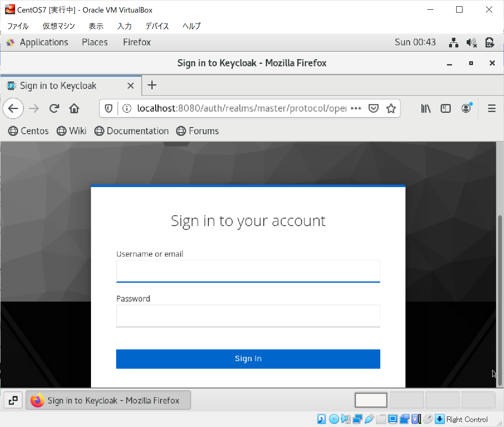Bookmark this page with star icon
504x427 pixels.
coord(391,109)
